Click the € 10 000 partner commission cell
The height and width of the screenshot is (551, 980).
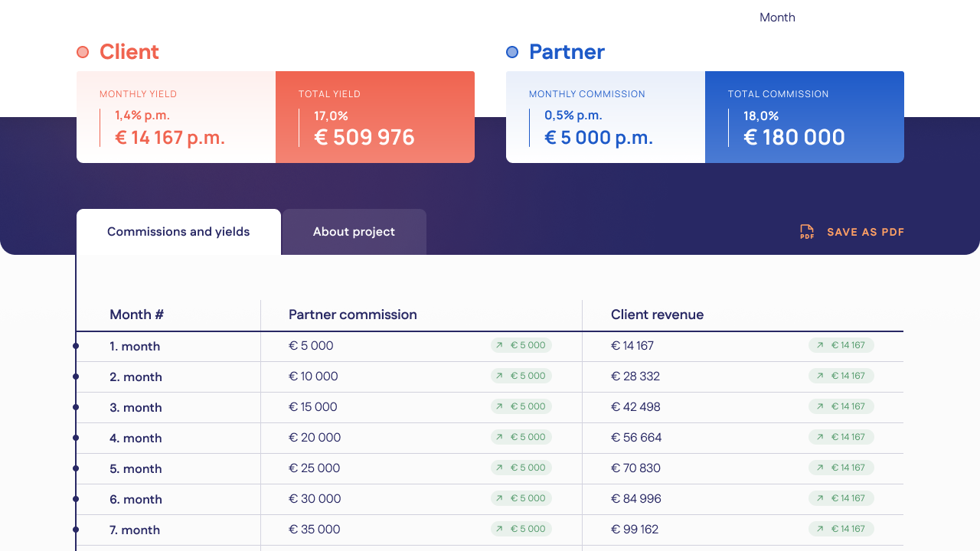313,377
